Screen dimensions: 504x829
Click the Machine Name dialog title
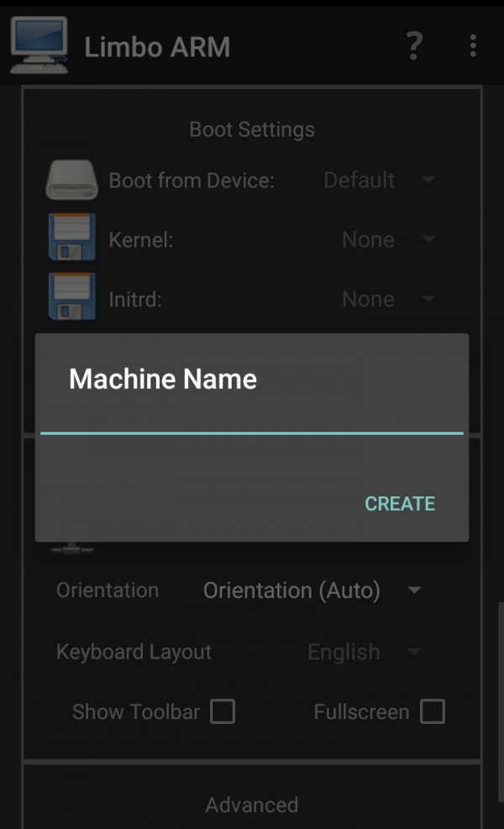pyautogui.click(x=163, y=379)
